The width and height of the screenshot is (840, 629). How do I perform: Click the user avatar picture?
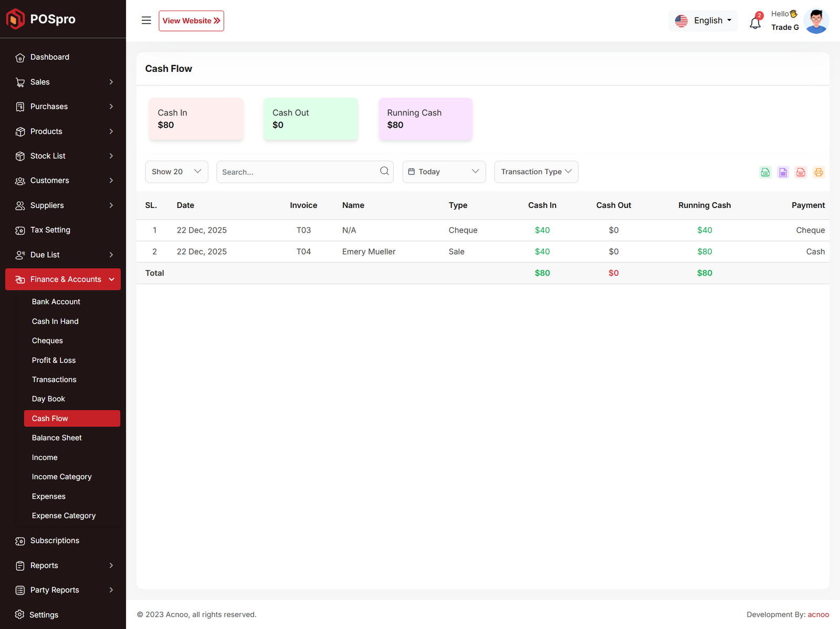(x=816, y=21)
